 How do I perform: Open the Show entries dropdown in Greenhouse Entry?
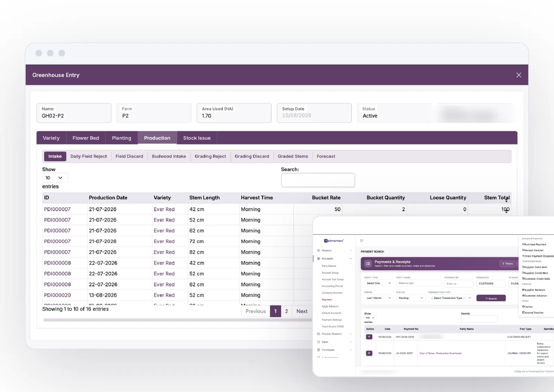pos(55,178)
